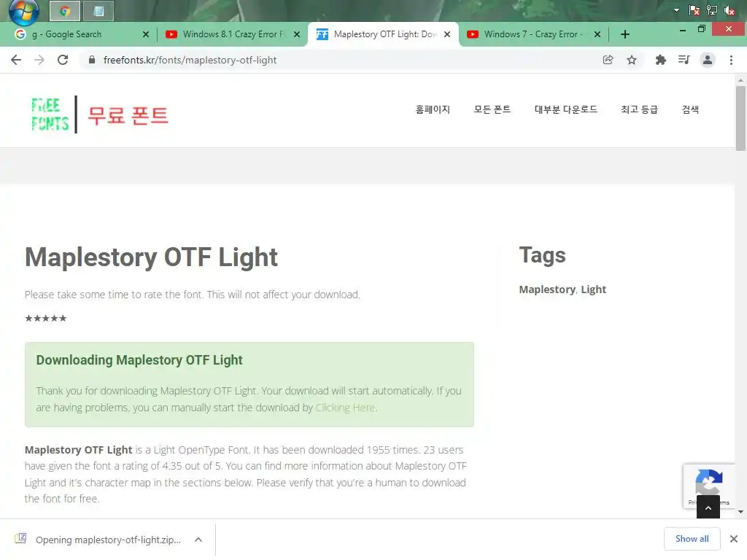Click the second taskbar application icon
This screenshot has height=560, width=747.
pos(98,12)
